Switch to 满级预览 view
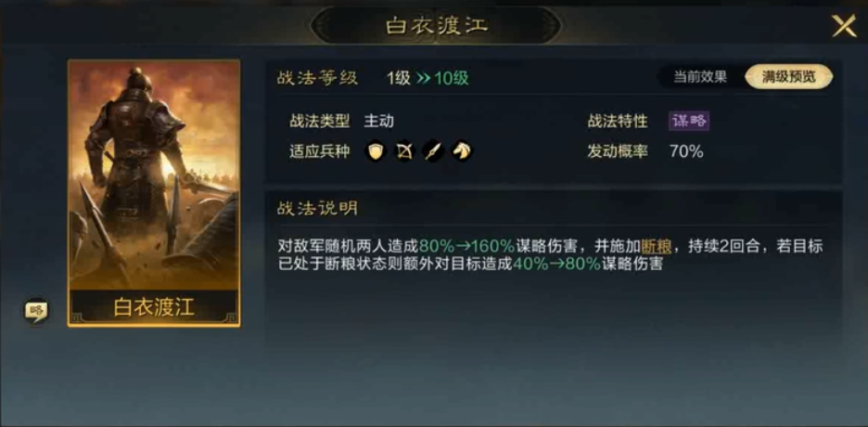The height and width of the screenshot is (427, 868). pyautogui.click(x=789, y=77)
